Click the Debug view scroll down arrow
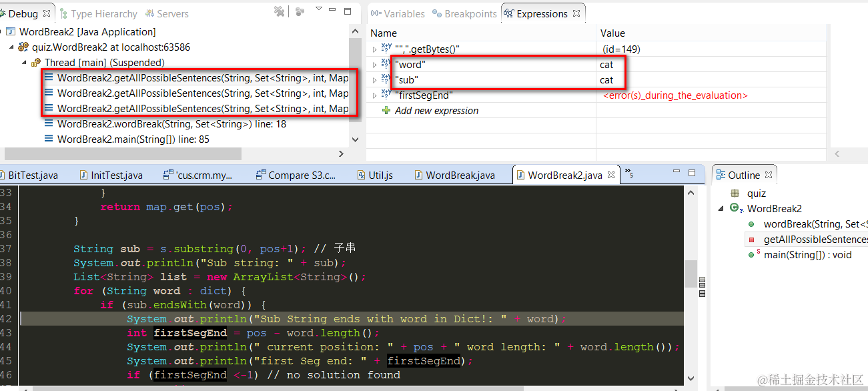The image size is (868, 391). tap(355, 139)
